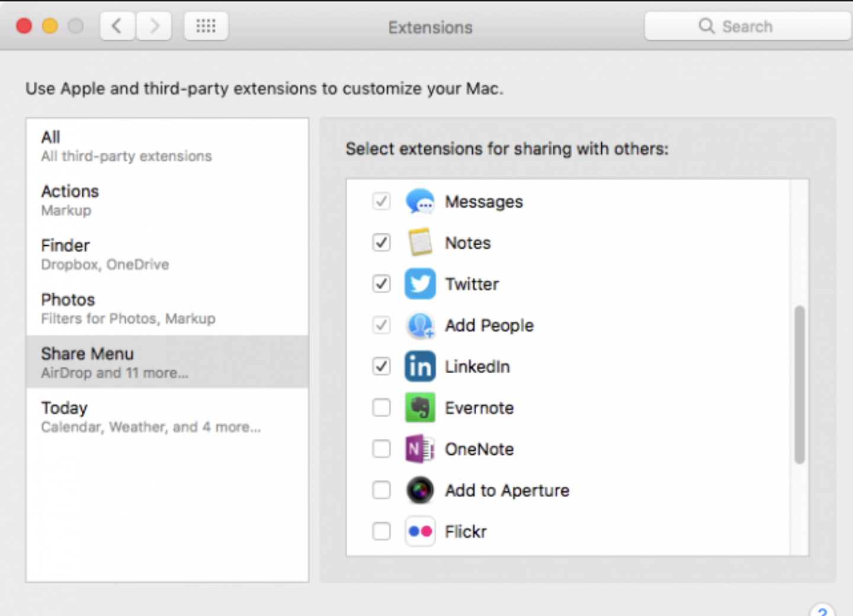853x616 pixels.
Task: Uncheck the Notes sharing extension
Action: point(381,242)
